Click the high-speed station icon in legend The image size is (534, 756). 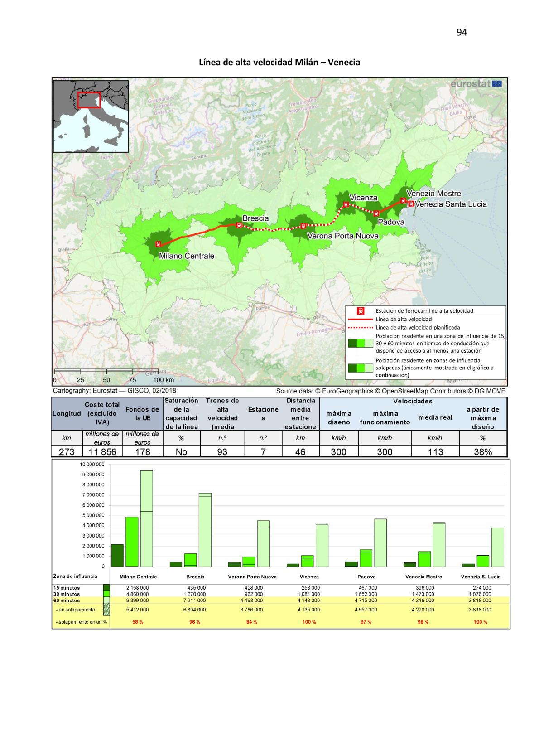coord(361,311)
